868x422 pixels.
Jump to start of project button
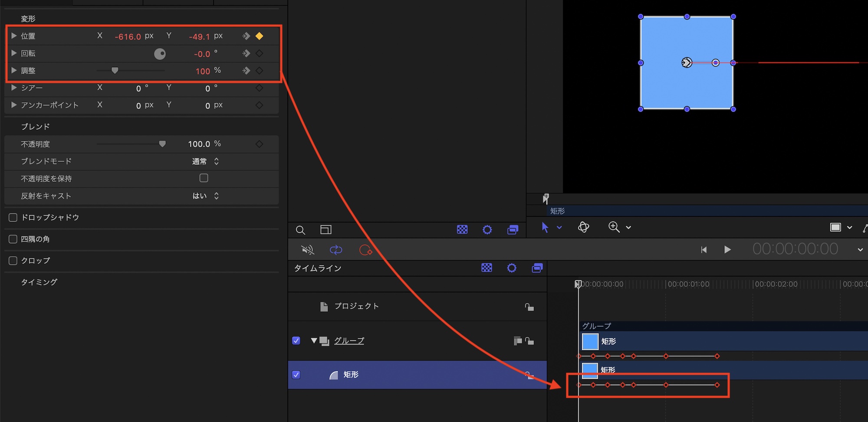(x=704, y=250)
